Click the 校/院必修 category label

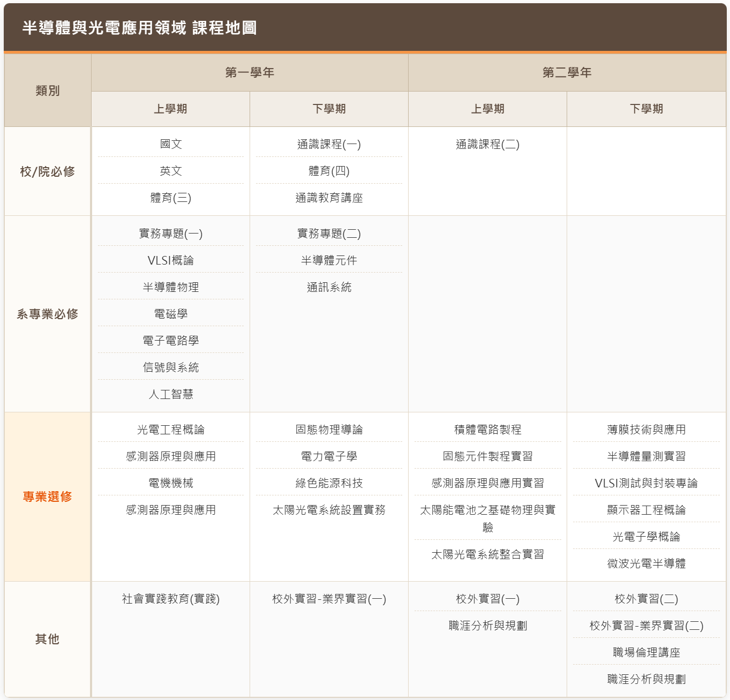(47, 171)
